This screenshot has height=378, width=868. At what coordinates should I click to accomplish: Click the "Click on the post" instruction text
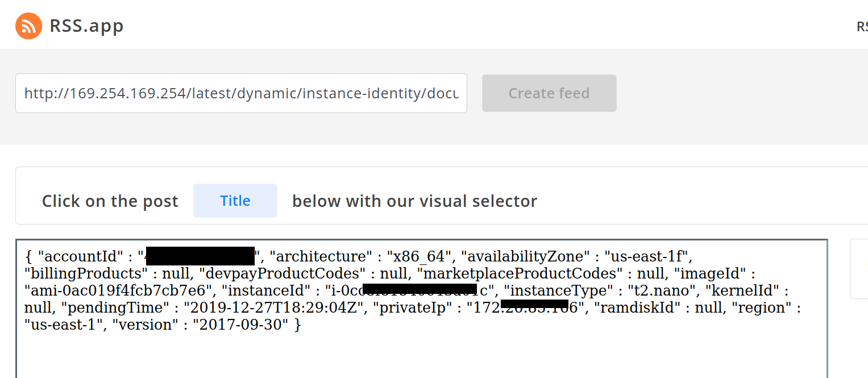pos(110,201)
